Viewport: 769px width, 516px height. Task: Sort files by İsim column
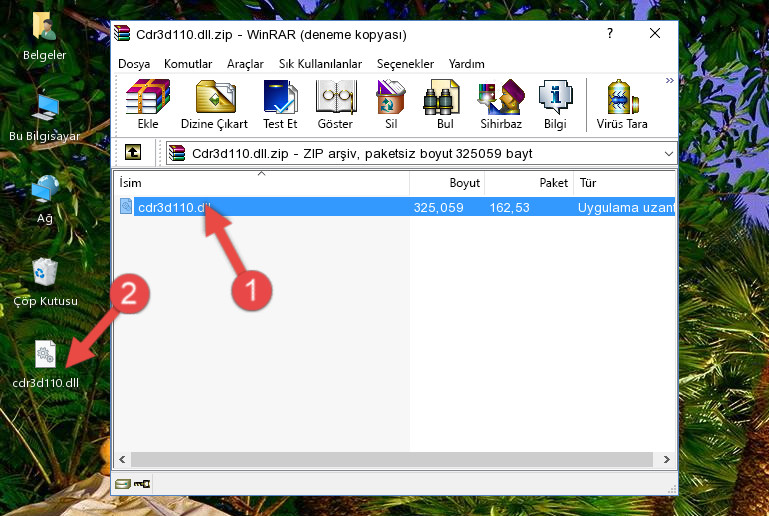tap(262, 183)
